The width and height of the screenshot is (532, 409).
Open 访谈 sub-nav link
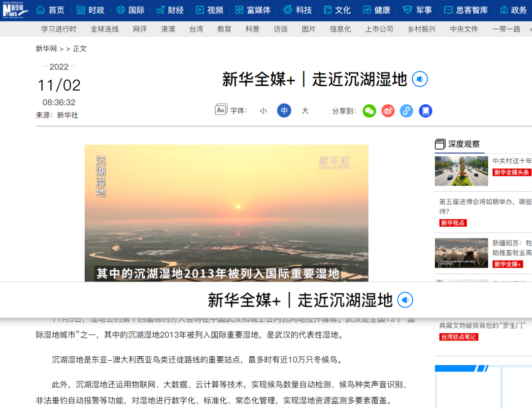tap(281, 29)
